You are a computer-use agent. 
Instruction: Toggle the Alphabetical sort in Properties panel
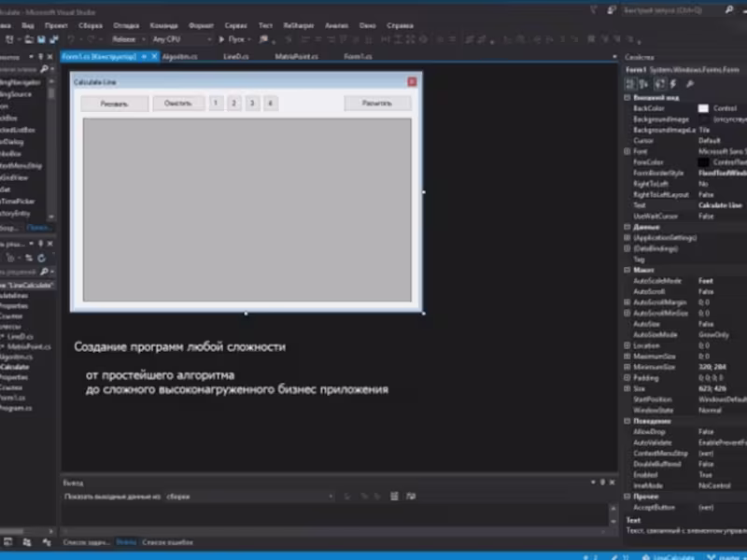coord(643,84)
